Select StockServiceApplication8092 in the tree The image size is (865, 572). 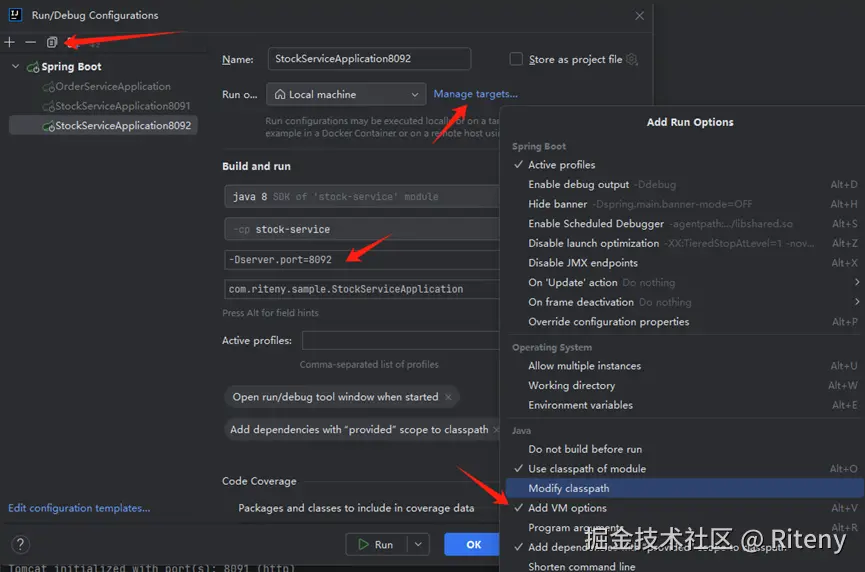[103, 126]
